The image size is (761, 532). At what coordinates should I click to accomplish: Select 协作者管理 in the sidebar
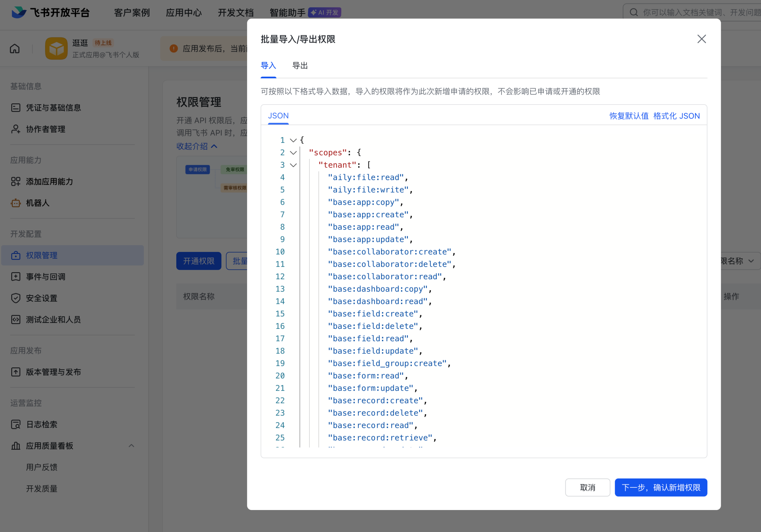[45, 129]
